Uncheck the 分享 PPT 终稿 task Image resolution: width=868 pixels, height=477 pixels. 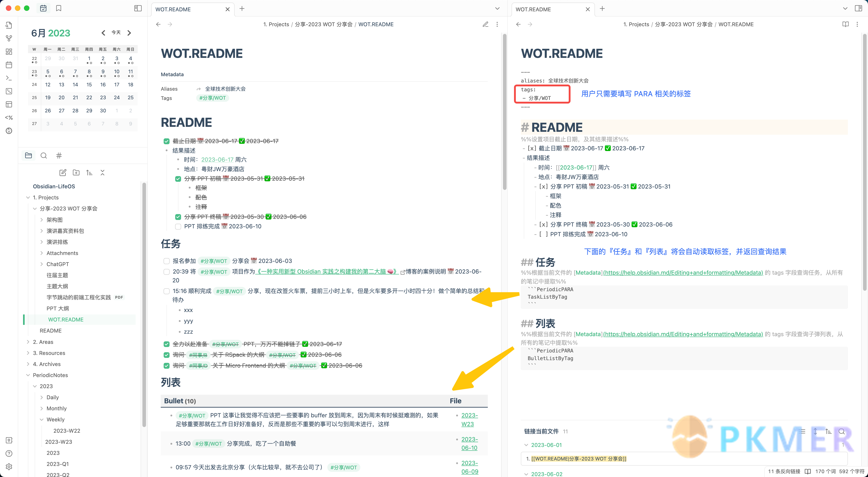178,217
